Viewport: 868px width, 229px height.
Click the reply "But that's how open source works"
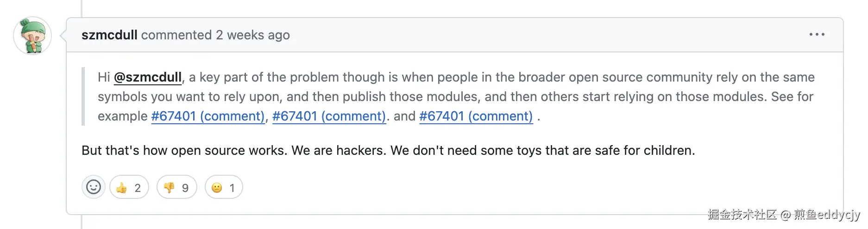click(x=388, y=151)
